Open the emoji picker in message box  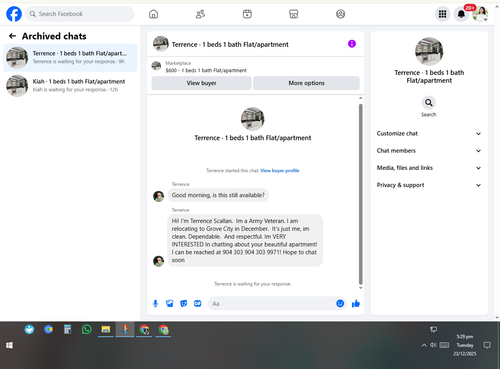tap(340, 303)
